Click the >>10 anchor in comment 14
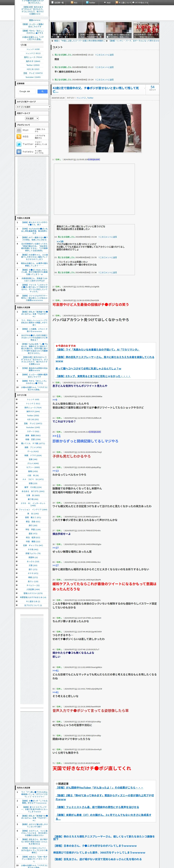This screenshot has width=174, height=868. tap(60, 241)
